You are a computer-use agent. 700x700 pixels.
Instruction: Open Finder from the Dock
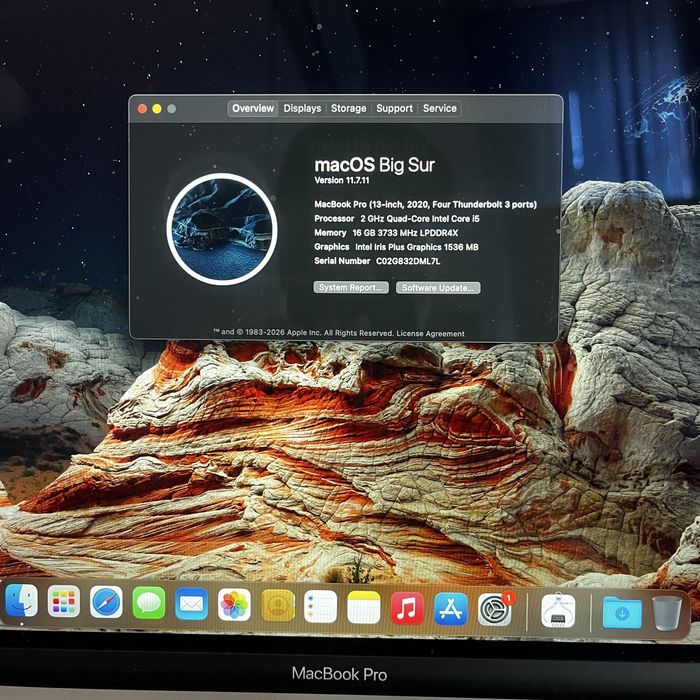pos(21,600)
